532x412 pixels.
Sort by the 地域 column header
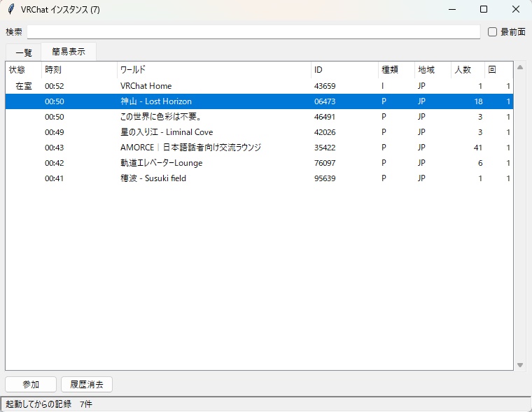[433, 70]
